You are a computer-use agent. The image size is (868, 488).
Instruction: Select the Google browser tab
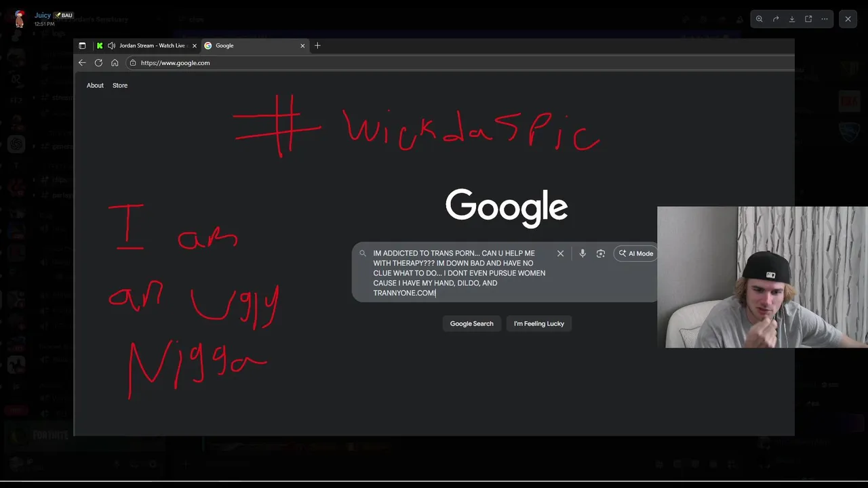pos(255,45)
